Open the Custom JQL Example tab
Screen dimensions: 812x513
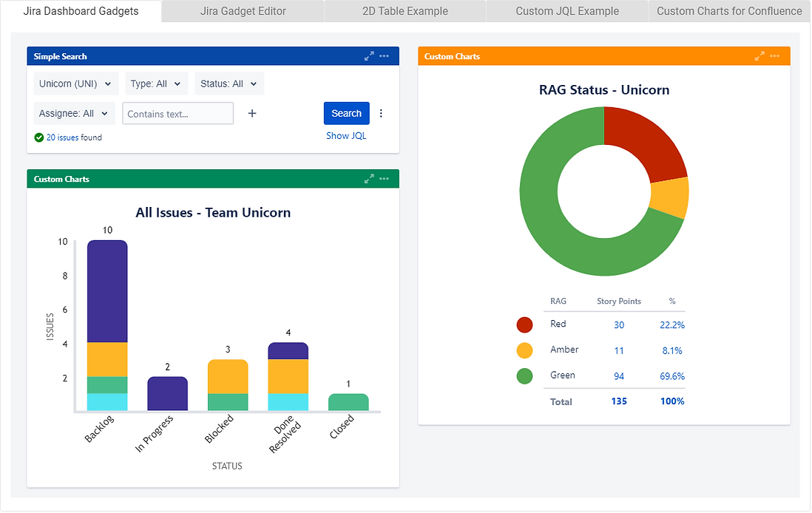(567, 11)
